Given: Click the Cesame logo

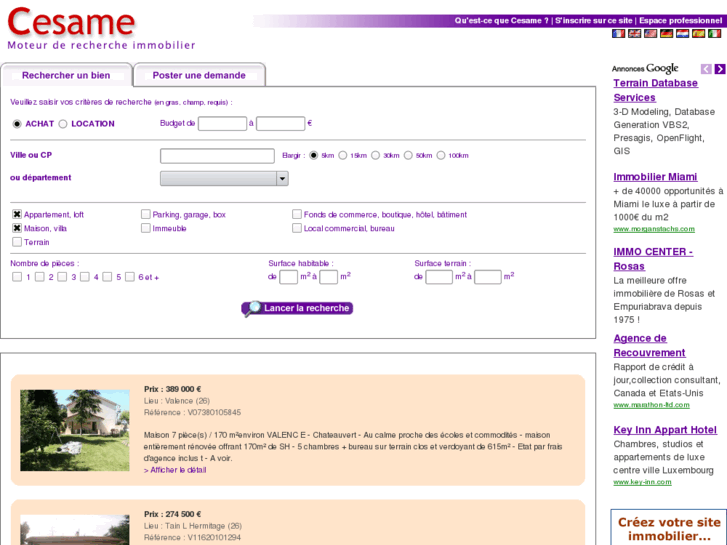Looking at the screenshot, I should (x=71, y=23).
